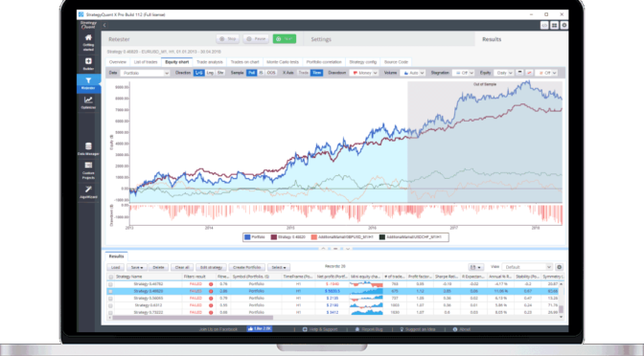This screenshot has height=356, width=644.
Task: Open the Data Portfolio dropdown
Action: tap(145, 73)
